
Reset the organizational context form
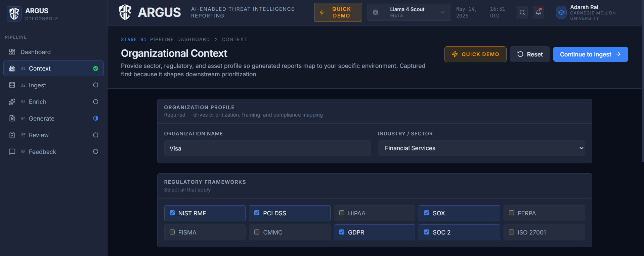point(530,54)
